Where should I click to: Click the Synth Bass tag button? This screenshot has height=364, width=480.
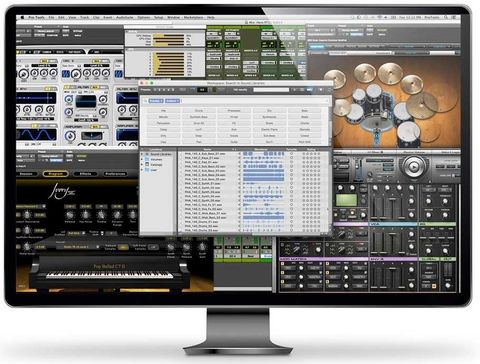(199, 117)
